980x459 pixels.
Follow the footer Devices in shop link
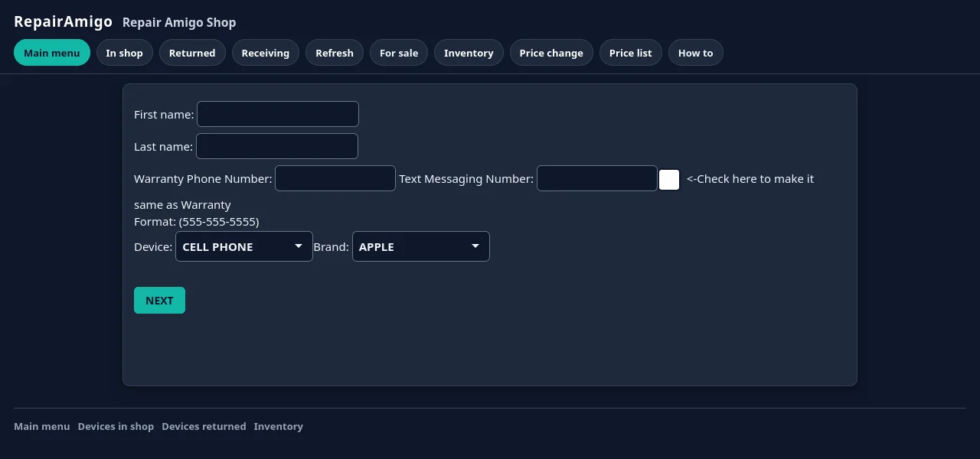pyautogui.click(x=116, y=426)
